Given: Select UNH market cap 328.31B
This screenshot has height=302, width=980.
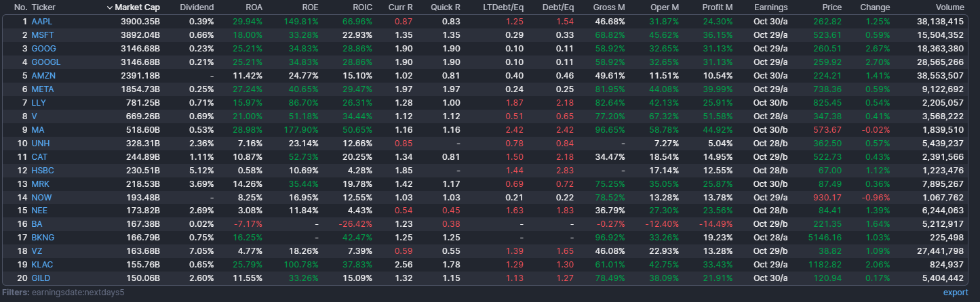Looking at the screenshot, I should pyautogui.click(x=142, y=143).
